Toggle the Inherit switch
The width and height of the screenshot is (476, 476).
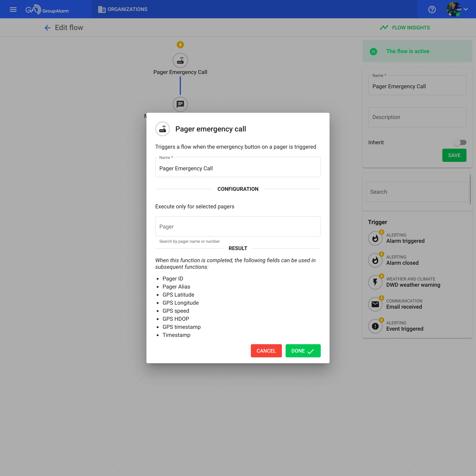460,142
